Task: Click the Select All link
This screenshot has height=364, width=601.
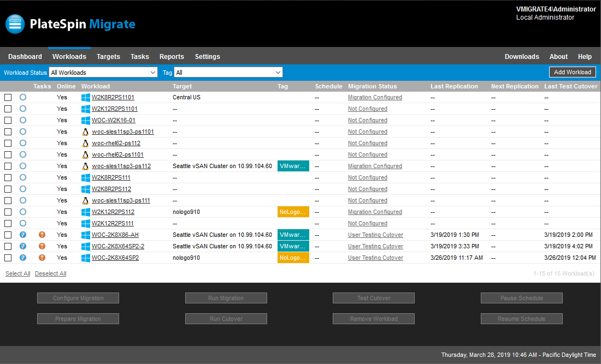Action: click(x=18, y=274)
